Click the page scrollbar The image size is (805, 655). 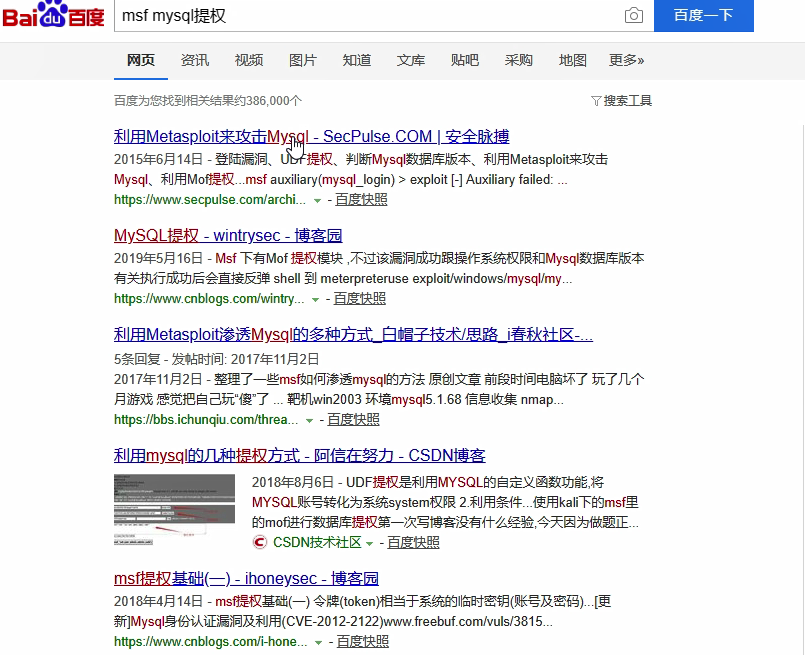tap(803, 389)
